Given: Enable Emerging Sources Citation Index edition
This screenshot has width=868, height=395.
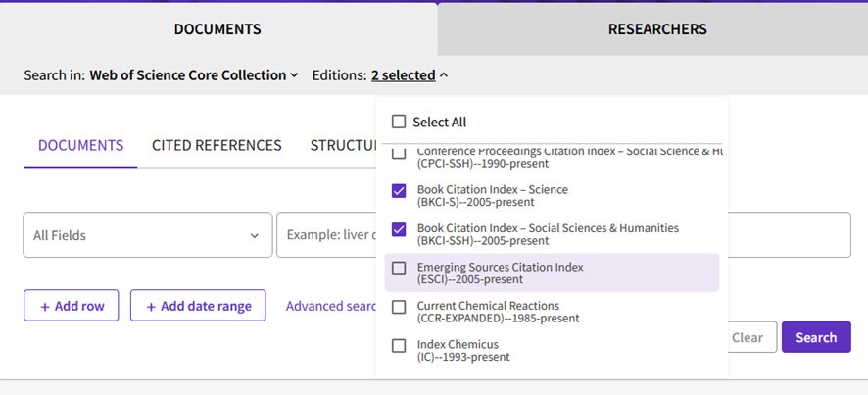Looking at the screenshot, I should tap(399, 268).
